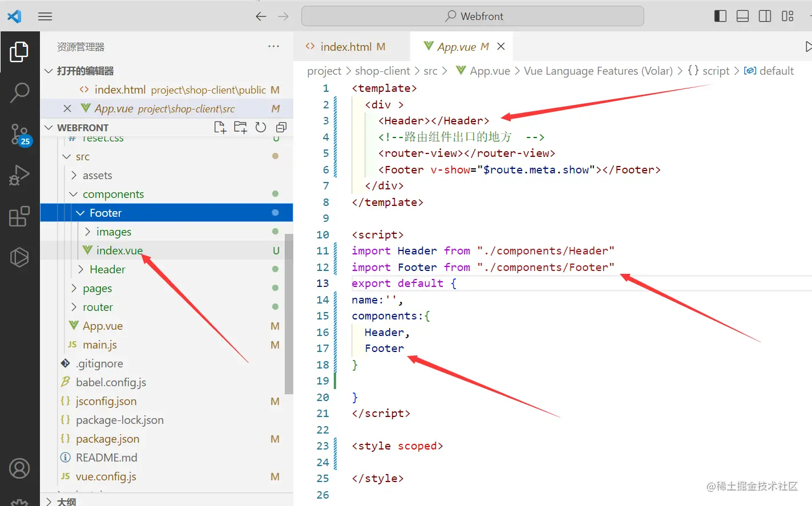Click the style scoped tag line
Screen dimensions: 812x506
[397, 446]
